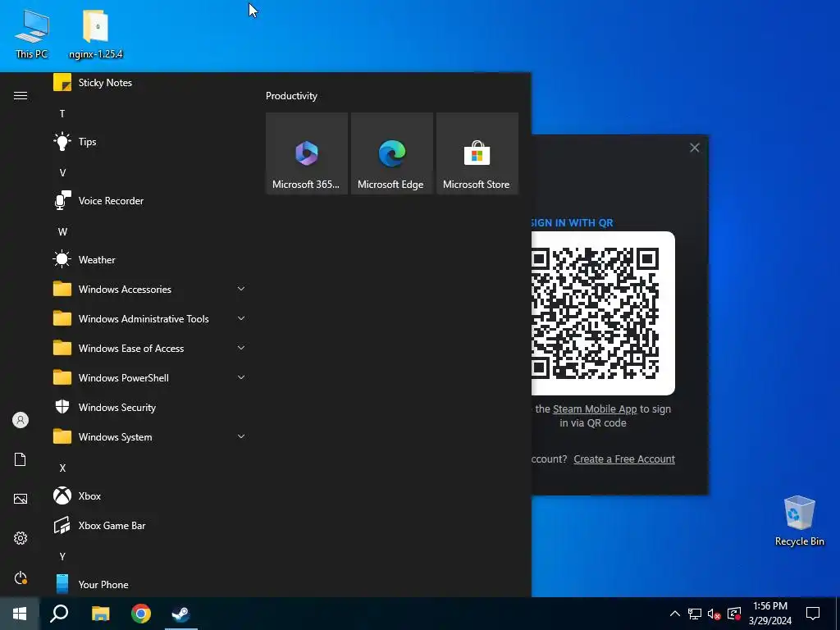Select the Recycle Bin on the desktop
The width and height of the screenshot is (840, 630).
pyautogui.click(x=799, y=521)
